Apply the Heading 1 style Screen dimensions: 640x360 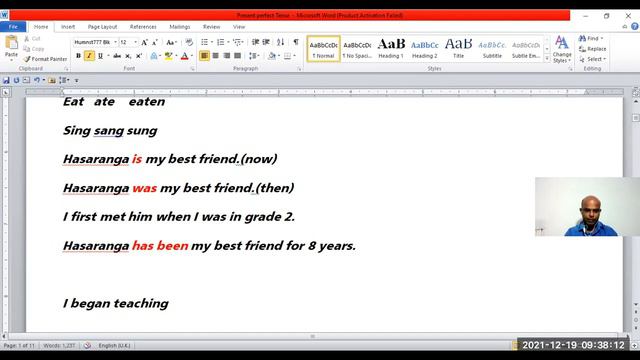(391, 49)
